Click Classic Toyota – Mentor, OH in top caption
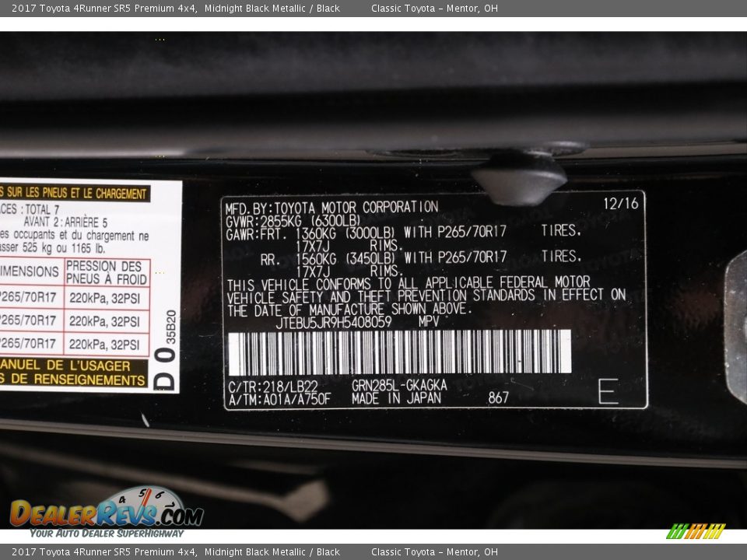Screen dimensions: 747x560 click(434, 8)
